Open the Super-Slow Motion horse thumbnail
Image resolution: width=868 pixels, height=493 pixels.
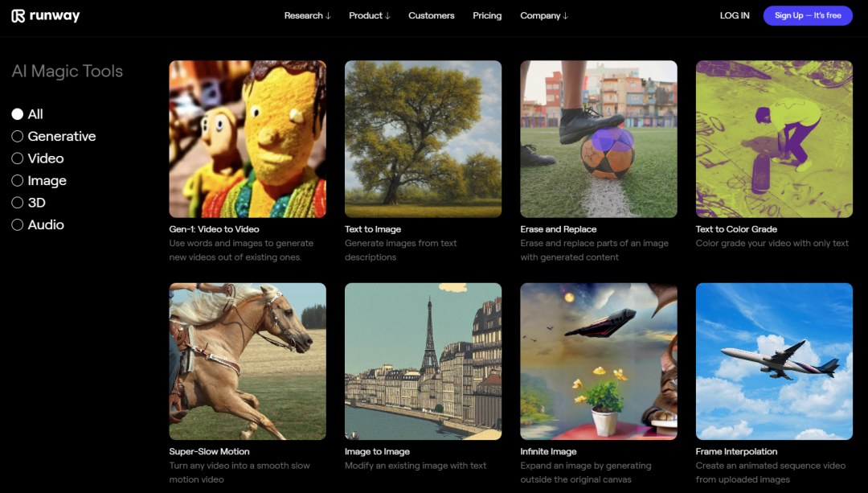248,361
